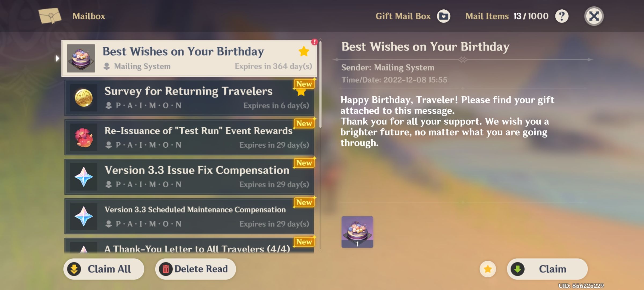Open Re-Issuance of Test Run Event Rewards mail

189,137
